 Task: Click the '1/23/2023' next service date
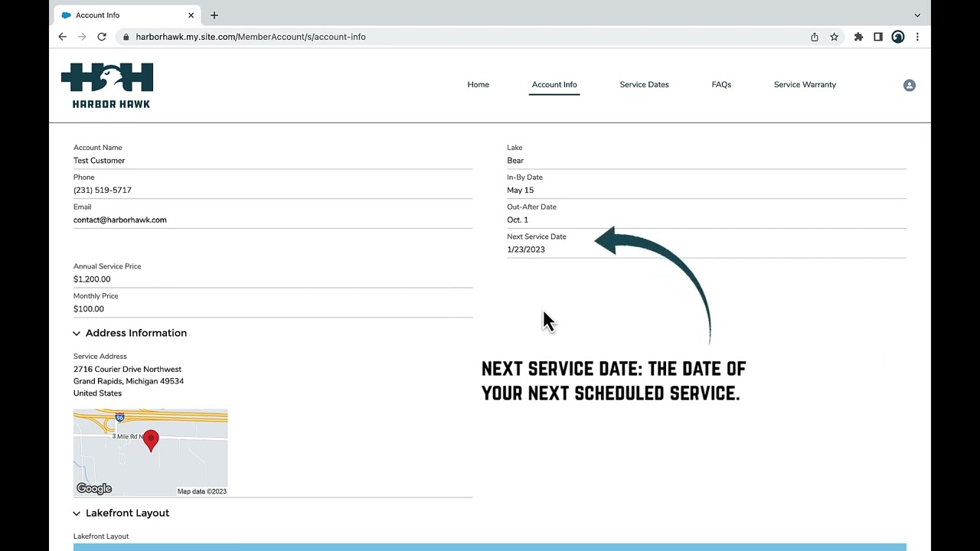526,249
